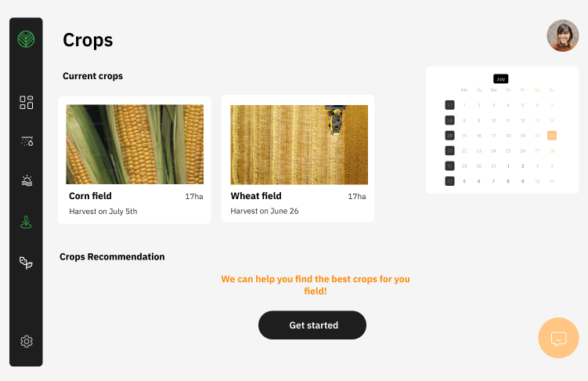This screenshot has height=381, width=588.
Task: Click the user profile avatar
Action: point(562,36)
